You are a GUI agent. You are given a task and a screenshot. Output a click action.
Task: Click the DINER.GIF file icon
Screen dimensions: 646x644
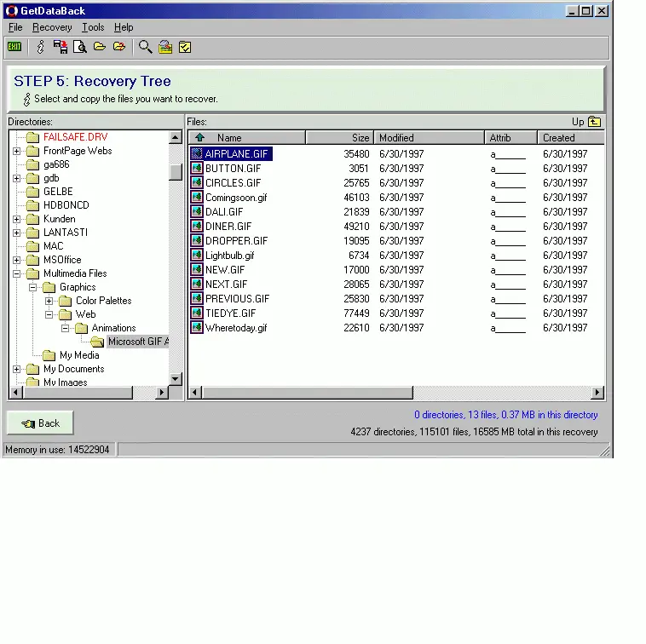tap(197, 227)
